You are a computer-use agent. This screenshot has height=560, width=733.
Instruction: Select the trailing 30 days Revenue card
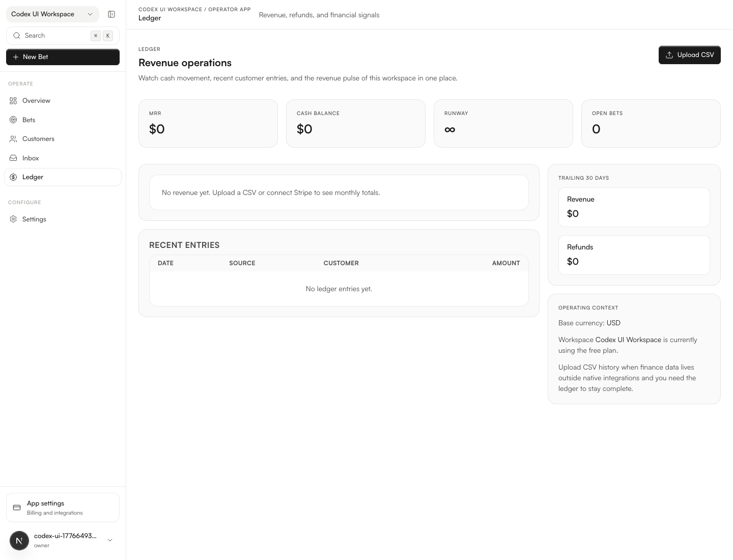coord(634,207)
